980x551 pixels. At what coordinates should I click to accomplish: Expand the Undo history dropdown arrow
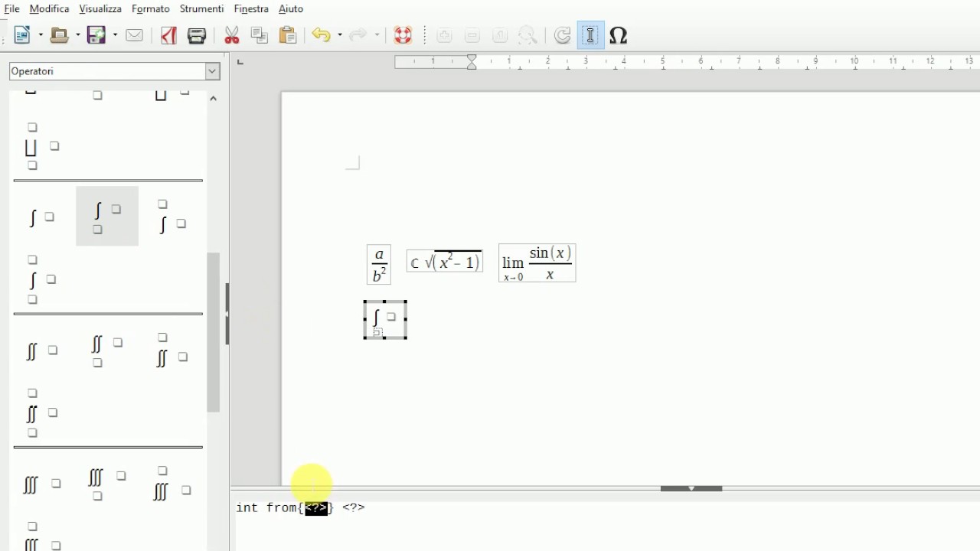tap(339, 35)
